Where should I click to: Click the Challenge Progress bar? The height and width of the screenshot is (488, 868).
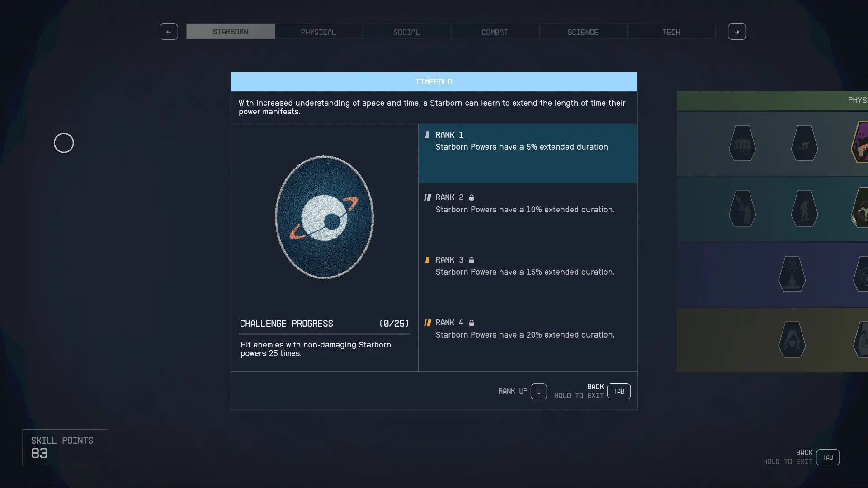pyautogui.click(x=325, y=334)
